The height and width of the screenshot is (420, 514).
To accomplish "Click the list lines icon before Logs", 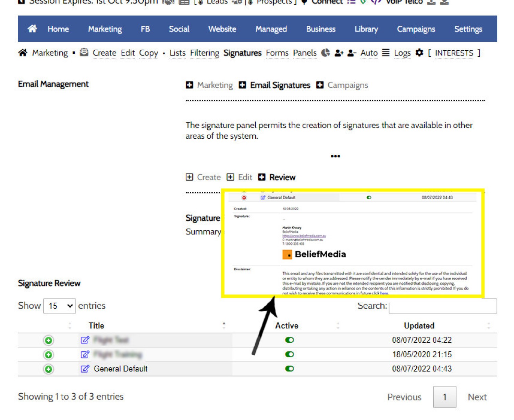I will [386, 53].
